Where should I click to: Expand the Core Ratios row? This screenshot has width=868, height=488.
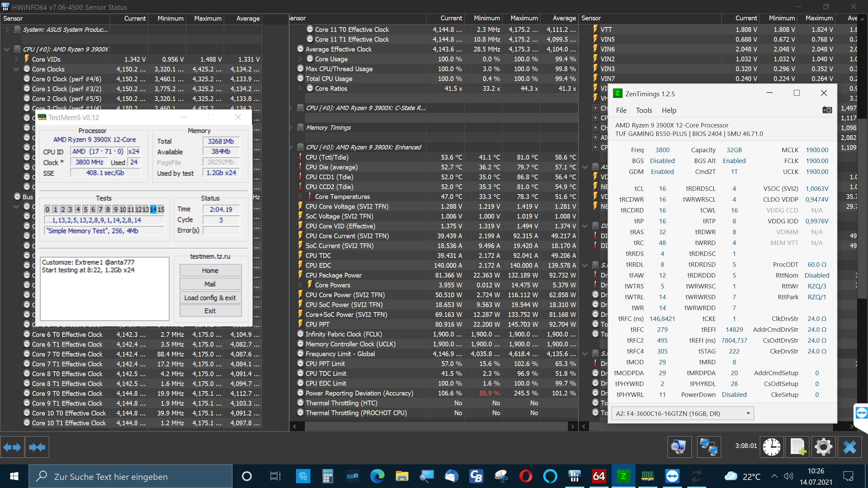click(x=300, y=88)
